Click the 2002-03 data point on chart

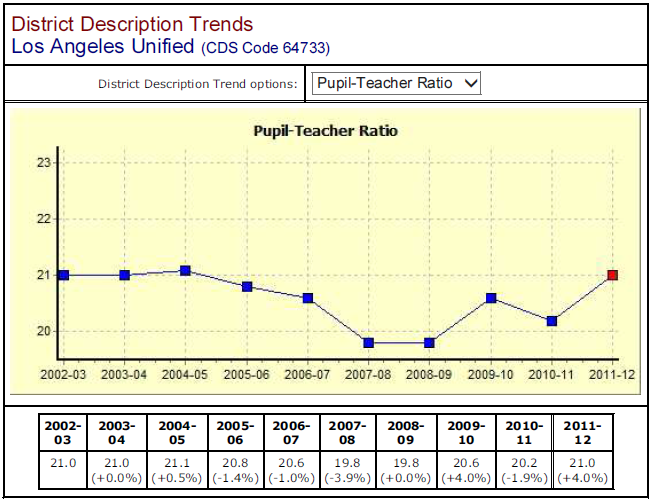(64, 275)
